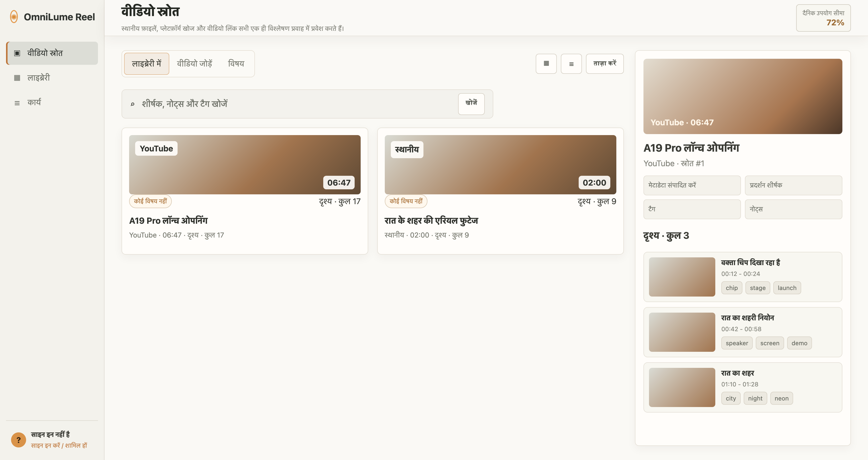The image size is (868, 460).
Task: Click the city tag
Action: coord(731,398)
